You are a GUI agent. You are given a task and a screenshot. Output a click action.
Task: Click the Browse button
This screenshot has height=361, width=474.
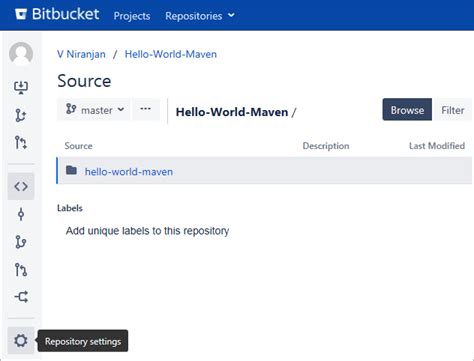[407, 110]
